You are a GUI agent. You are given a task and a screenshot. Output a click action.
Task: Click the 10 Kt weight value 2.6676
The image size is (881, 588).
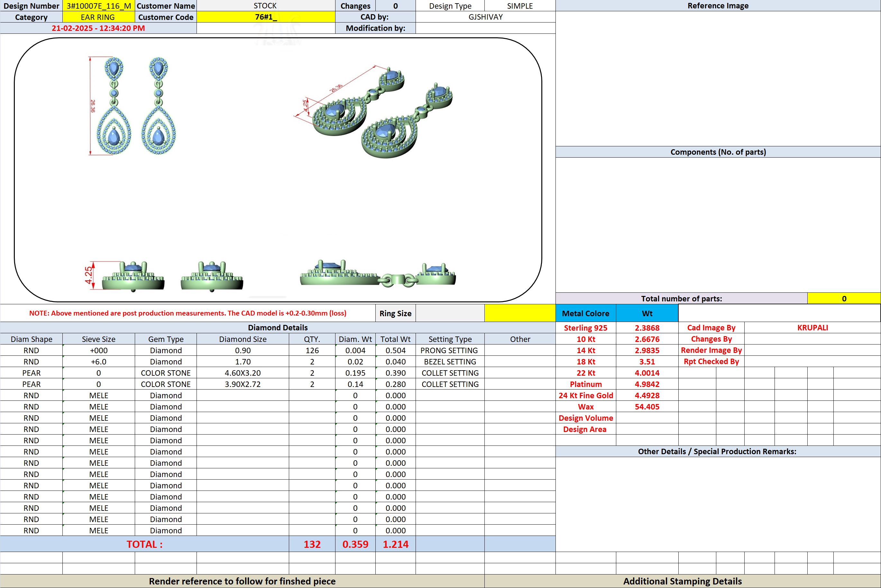pos(647,339)
